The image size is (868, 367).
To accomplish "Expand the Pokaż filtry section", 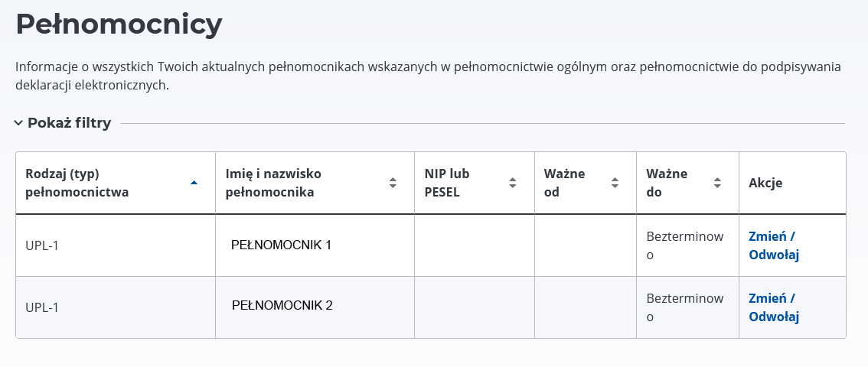I will tap(63, 123).
